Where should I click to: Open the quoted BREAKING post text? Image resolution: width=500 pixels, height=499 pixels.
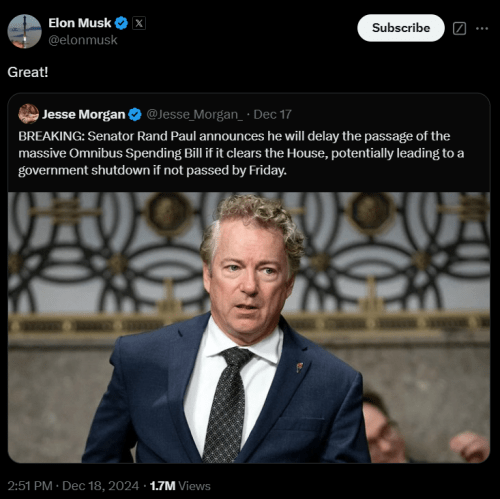(x=241, y=153)
